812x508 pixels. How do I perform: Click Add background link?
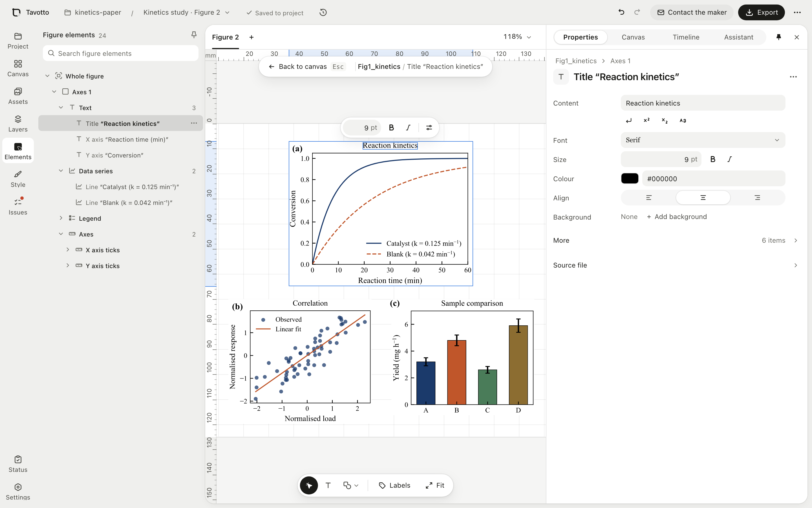[x=677, y=217]
